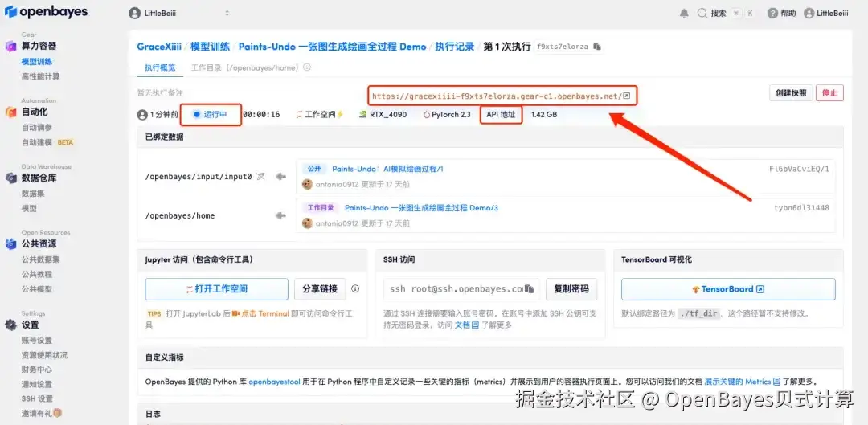868x425 pixels.
Task: Open 通知设置 in the sidebar
Action: click(37, 384)
